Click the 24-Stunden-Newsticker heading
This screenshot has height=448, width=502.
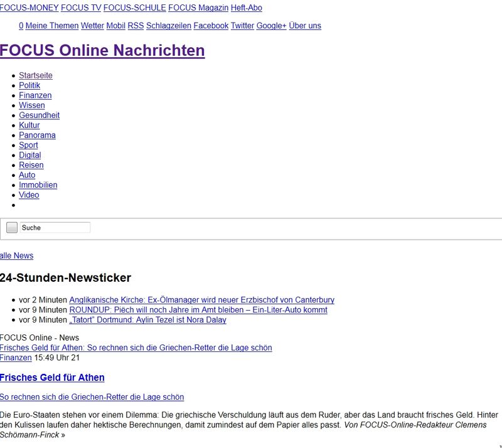coord(65,277)
